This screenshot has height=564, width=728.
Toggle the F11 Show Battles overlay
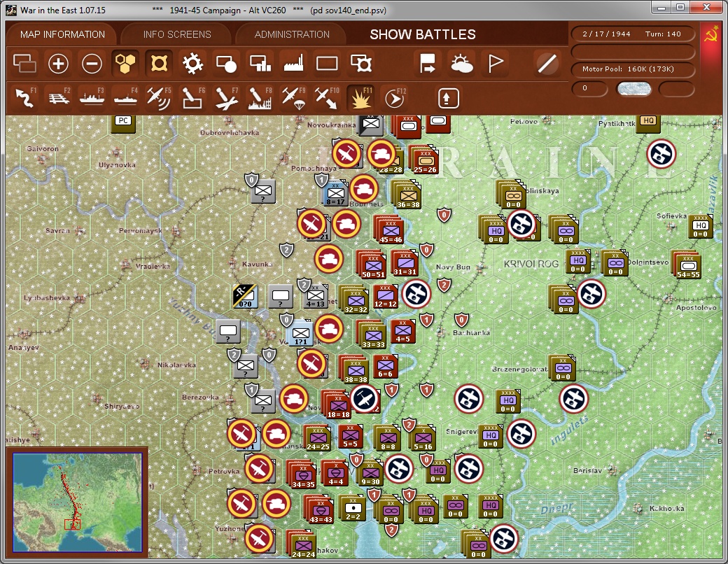click(x=360, y=97)
